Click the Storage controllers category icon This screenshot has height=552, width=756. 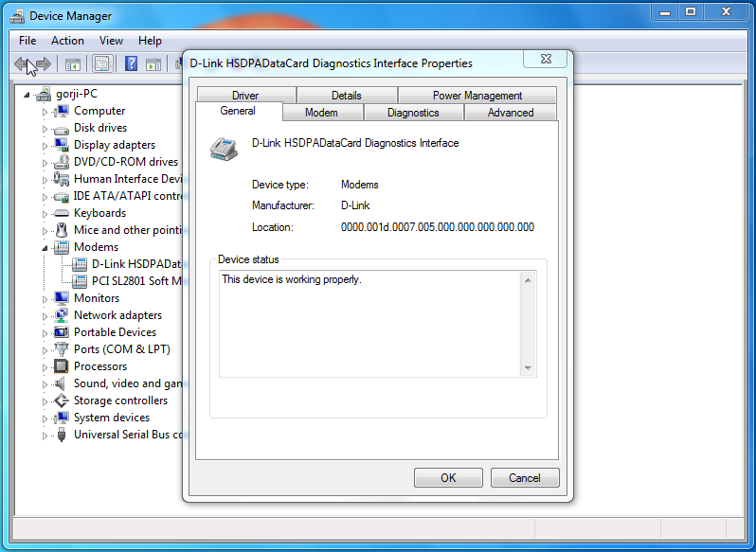pos(62,401)
